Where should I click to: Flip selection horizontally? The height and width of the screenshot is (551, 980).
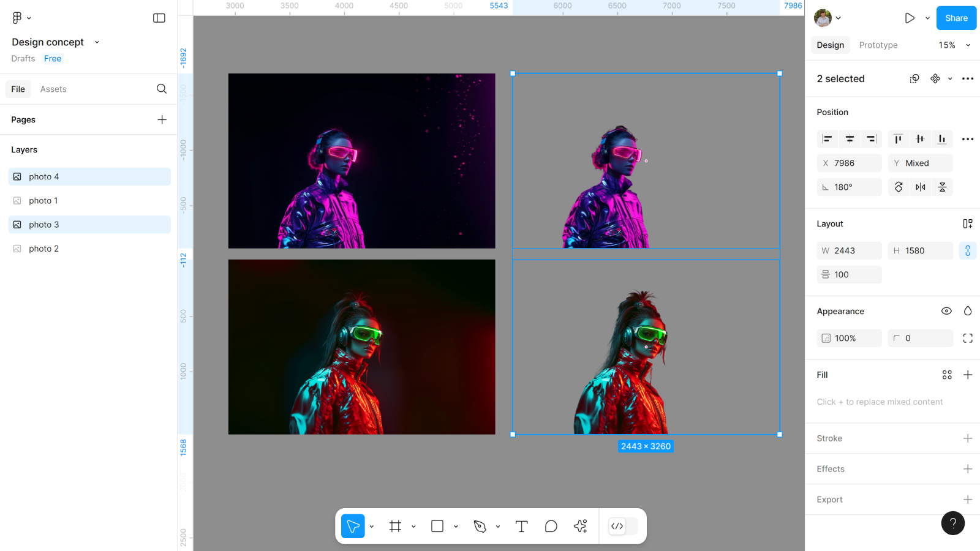click(x=920, y=187)
